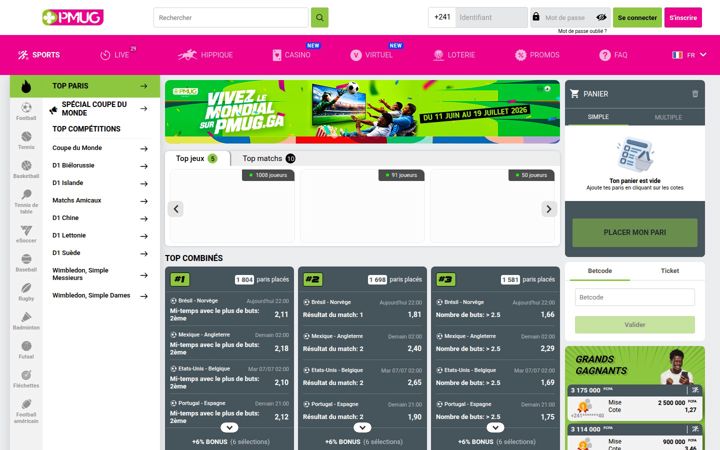The width and height of the screenshot is (720, 450).
Task: Open the game card with 1008 joueurs
Action: click(x=232, y=206)
